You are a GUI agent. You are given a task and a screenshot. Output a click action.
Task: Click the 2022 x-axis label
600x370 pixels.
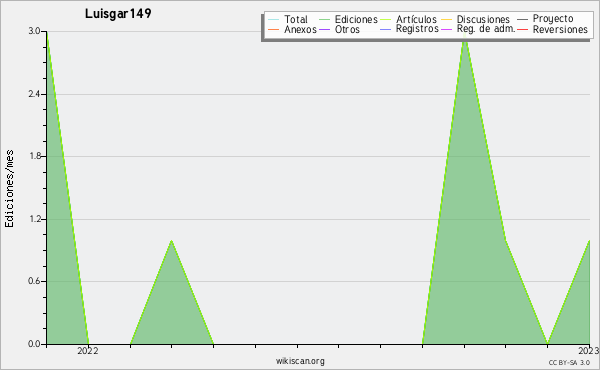pos(88,351)
